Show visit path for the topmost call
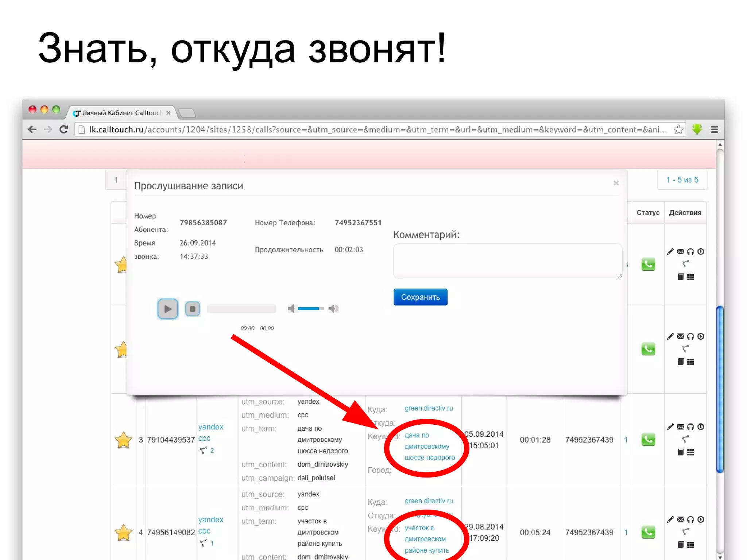 pos(685,263)
